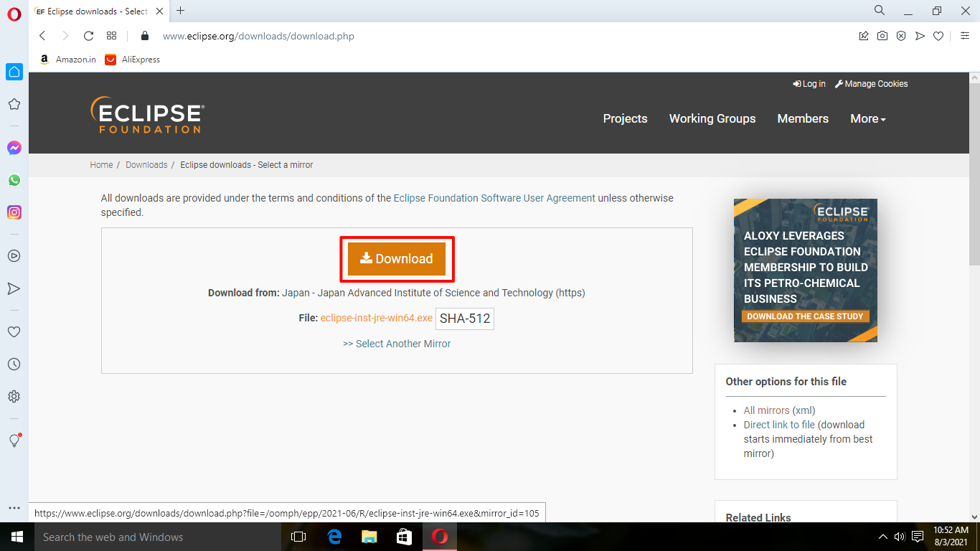Open the Settings gear in the sidebar
Image resolution: width=980 pixels, height=551 pixels.
coord(14,397)
